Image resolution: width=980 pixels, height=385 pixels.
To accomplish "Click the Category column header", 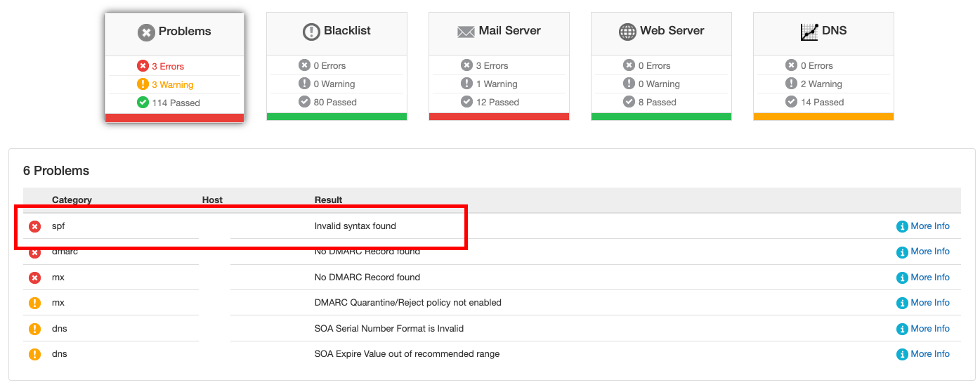I will [x=72, y=200].
